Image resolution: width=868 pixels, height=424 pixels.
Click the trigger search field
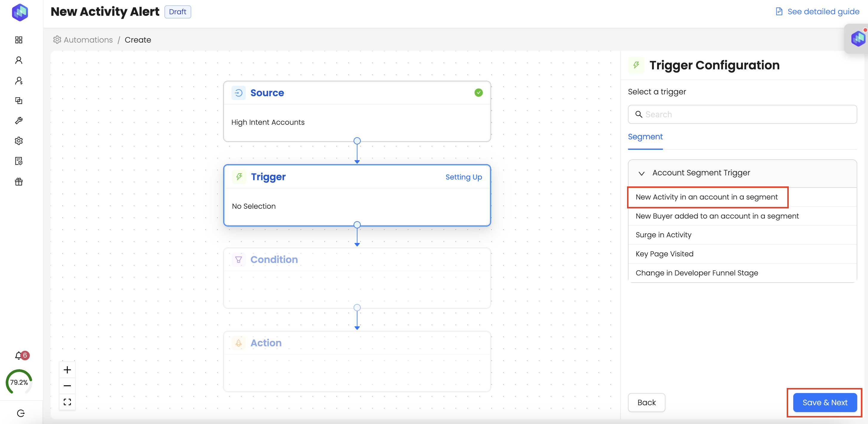(x=742, y=115)
